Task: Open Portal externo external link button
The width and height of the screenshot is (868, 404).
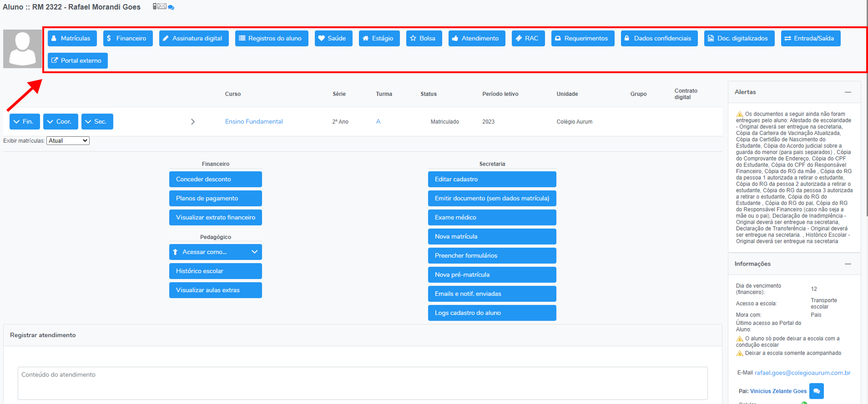Action: pyautogui.click(x=78, y=61)
